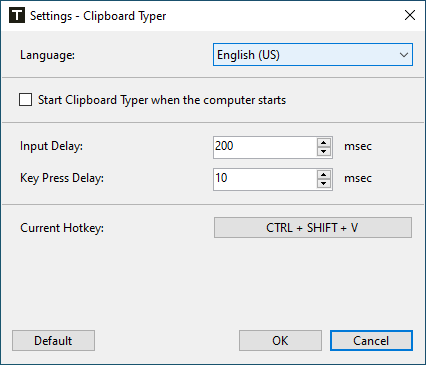This screenshot has height=365, width=426.
Task: Change the CTRL + SHIFT + V hotkey
Action: click(313, 228)
